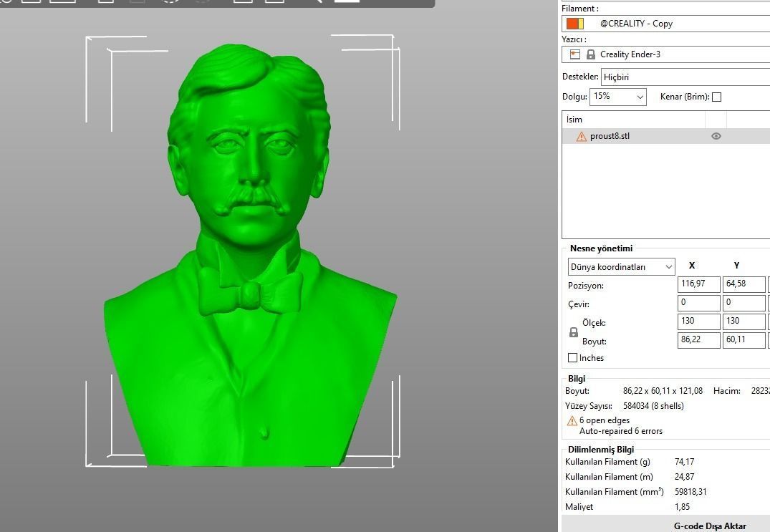Enable the Kenar (Brim) checkbox

716,97
